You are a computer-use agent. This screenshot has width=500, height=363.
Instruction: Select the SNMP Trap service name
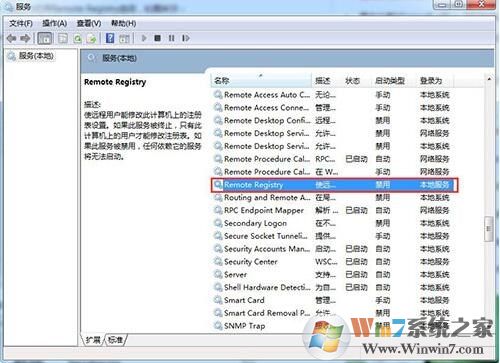(x=244, y=326)
